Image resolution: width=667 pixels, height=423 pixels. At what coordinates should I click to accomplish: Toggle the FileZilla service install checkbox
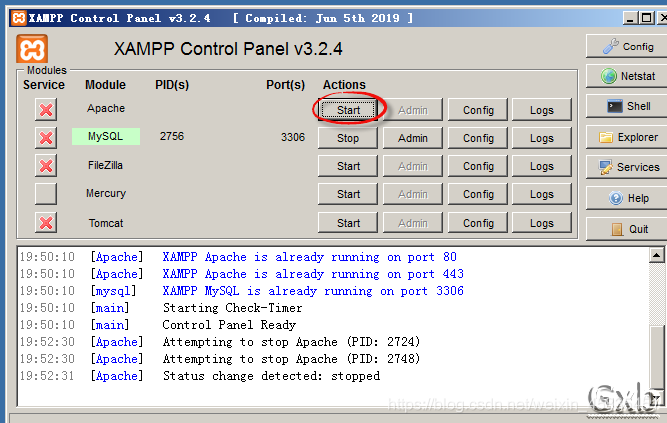46,166
